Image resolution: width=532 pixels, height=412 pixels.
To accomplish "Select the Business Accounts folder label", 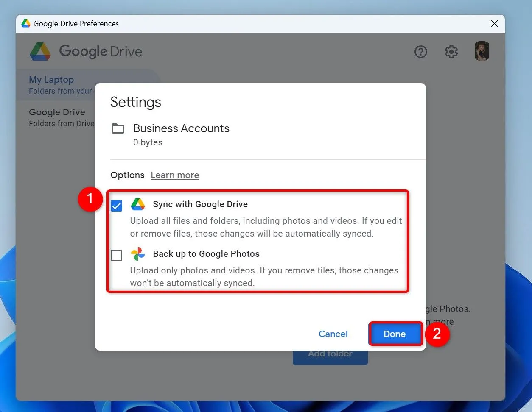I will click(181, 128).
